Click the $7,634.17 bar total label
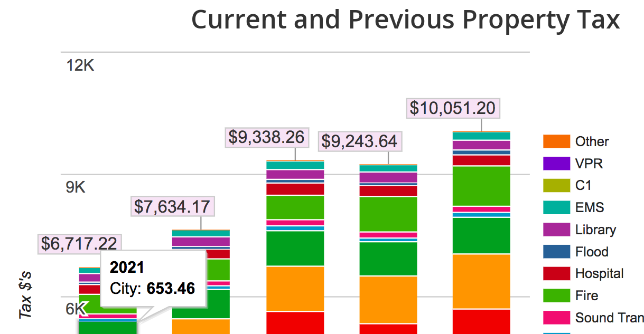The image size is (644, 334). (172, 206)
